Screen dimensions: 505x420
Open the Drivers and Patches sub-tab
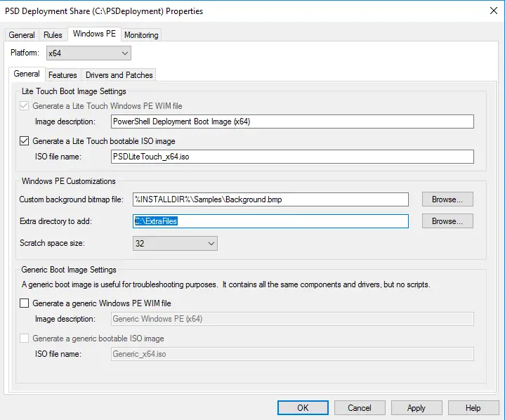click(x=119, y=75)
